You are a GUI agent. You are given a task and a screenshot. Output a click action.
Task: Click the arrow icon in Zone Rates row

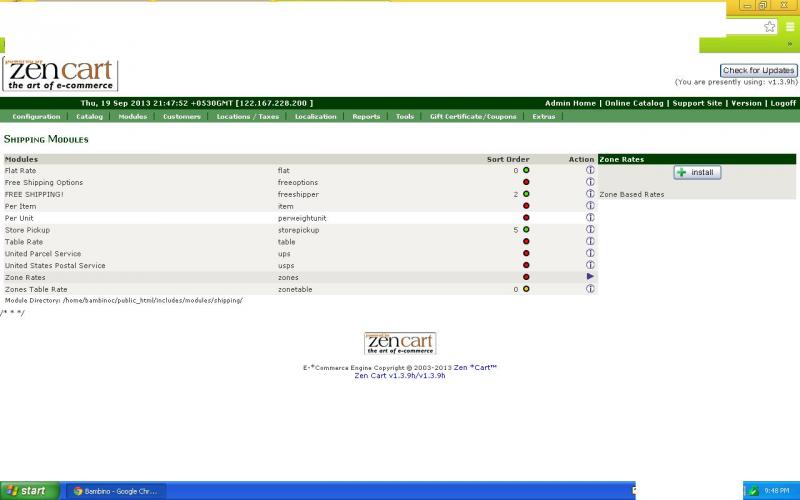pyautogui.click(x=590, y=277)
